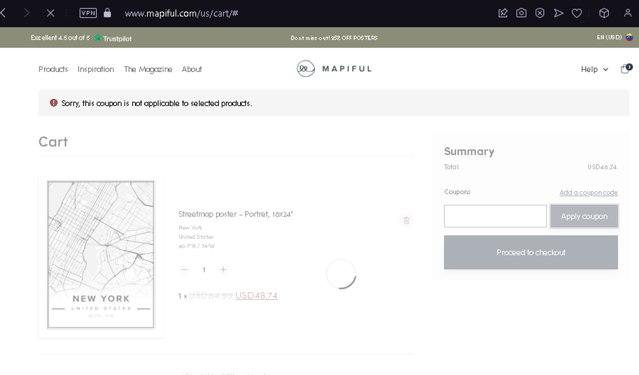Click the Apply coupon button
The height and width of the screenshot is (375, 639).
(584, 216)
